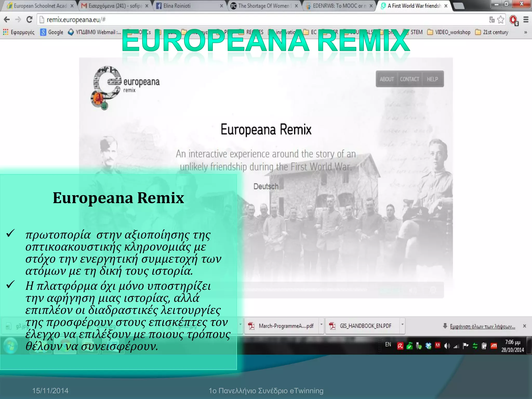Select the Deutsch language link
532x399 pixels.
pyautogui.click(x=266, y=186)
